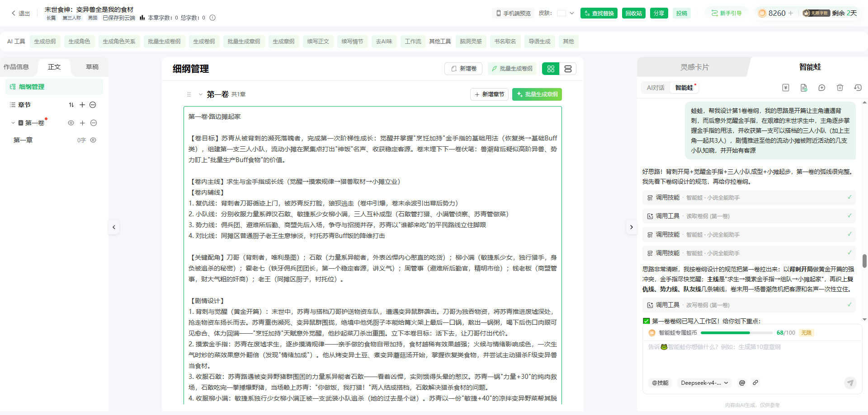Collapse the 第一卷 outline section chevron
Screen dimensions: 868x415
pos(201,94)
